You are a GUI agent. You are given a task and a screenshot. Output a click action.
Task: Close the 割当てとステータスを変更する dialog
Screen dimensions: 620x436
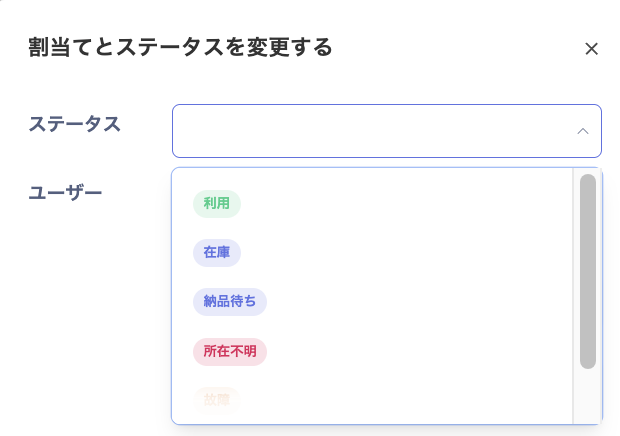[x=591, y=49]
